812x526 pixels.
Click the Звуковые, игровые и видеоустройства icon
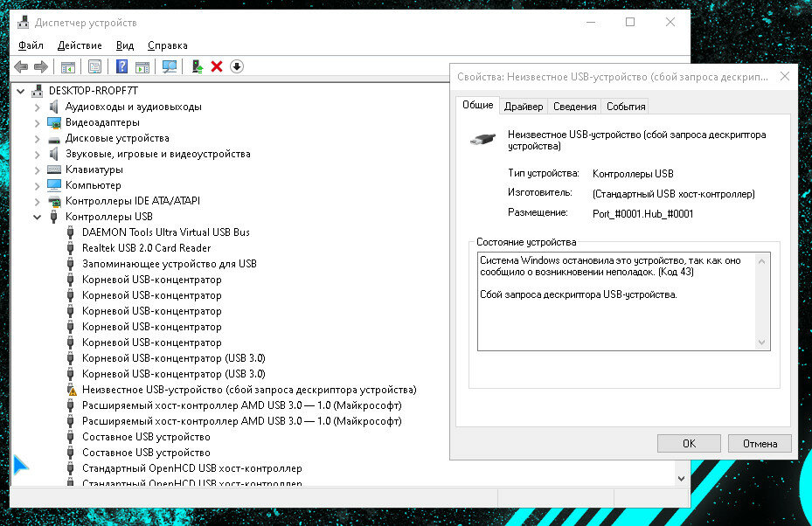click(54, 154)
